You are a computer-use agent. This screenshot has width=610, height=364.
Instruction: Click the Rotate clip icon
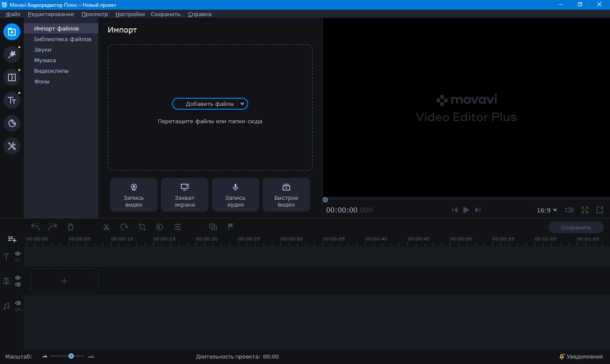point(124,227)
